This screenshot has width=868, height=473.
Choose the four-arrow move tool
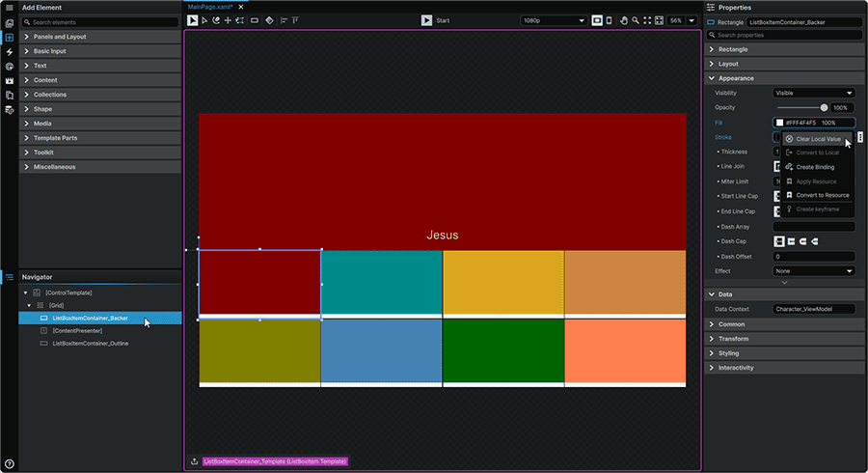228,20
